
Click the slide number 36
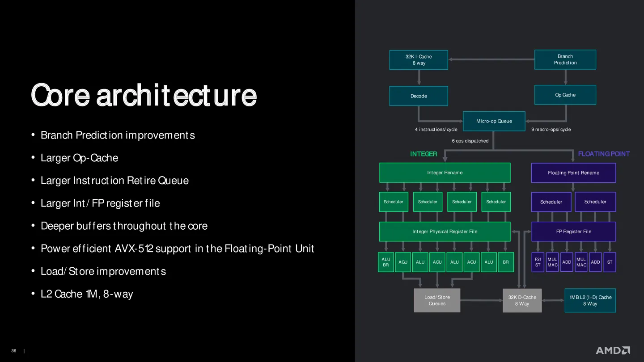(x=14, y=351)
